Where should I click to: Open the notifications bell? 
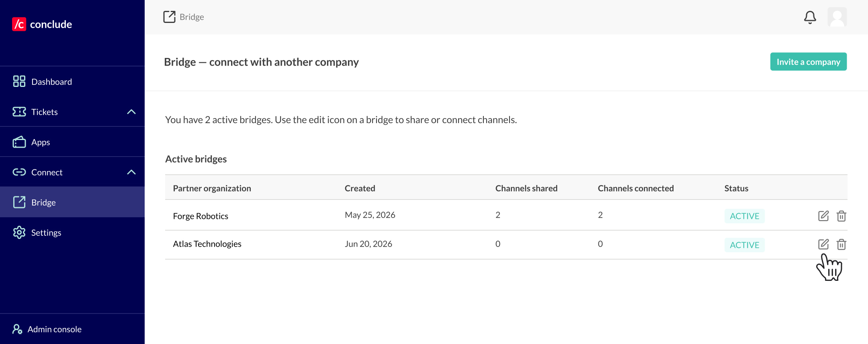[810, 17]
